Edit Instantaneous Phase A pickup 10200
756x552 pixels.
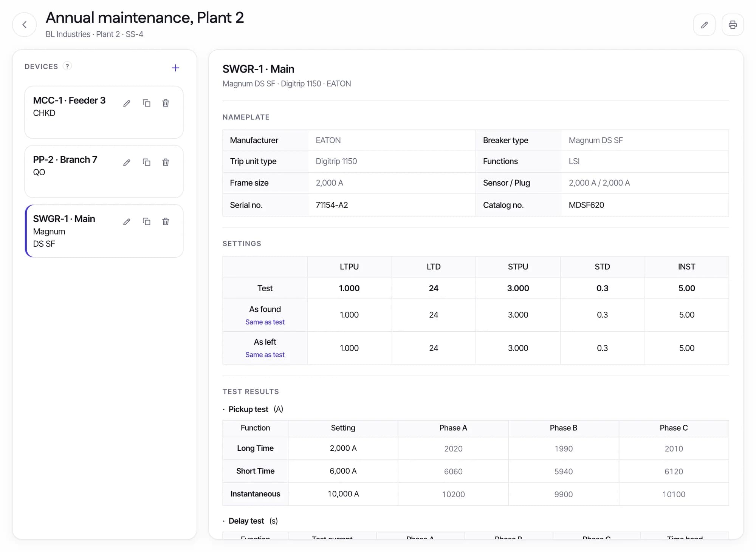click(453, 494)
